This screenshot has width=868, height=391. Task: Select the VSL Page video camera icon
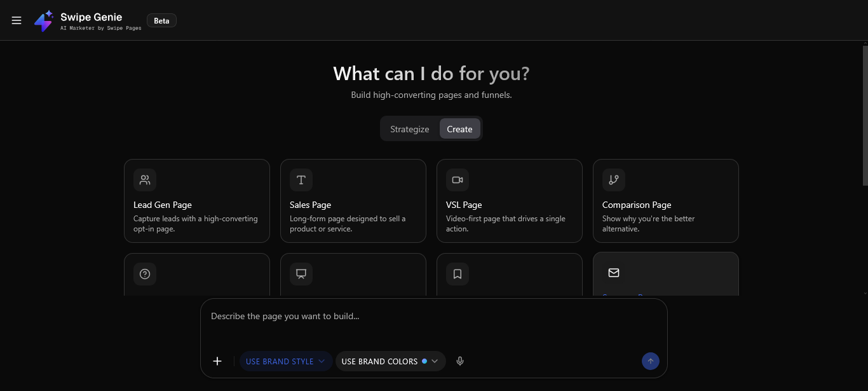coord(457,180)
